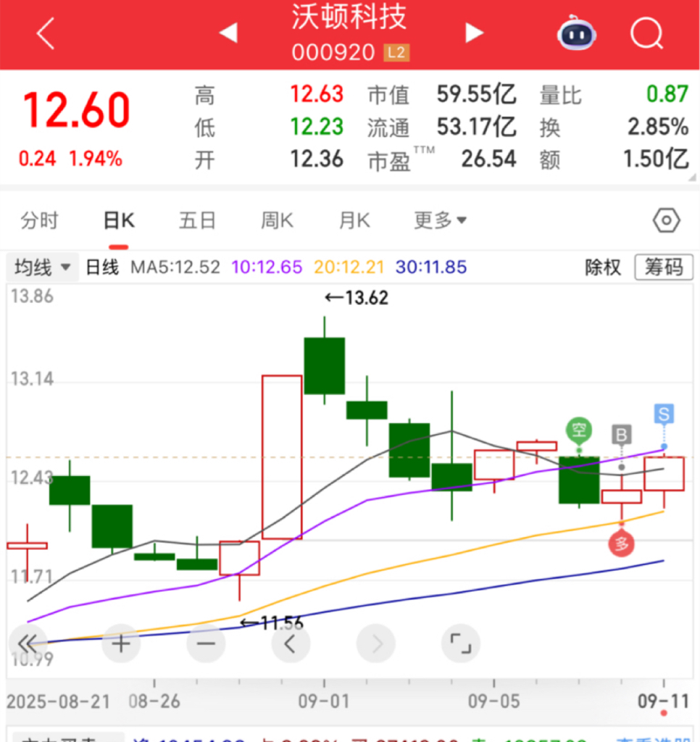Tap the current price 12.60
Screen dimensions: 700x742
click(76, 111)
